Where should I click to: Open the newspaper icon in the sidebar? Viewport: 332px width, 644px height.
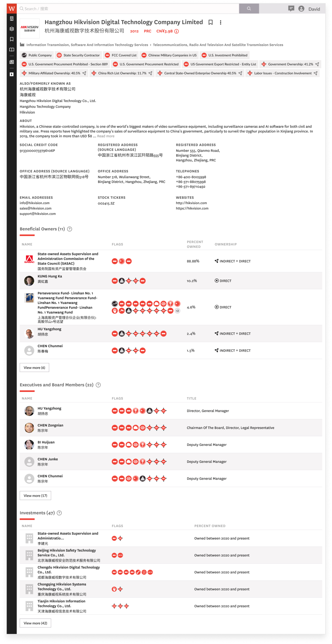coord(12,62)
